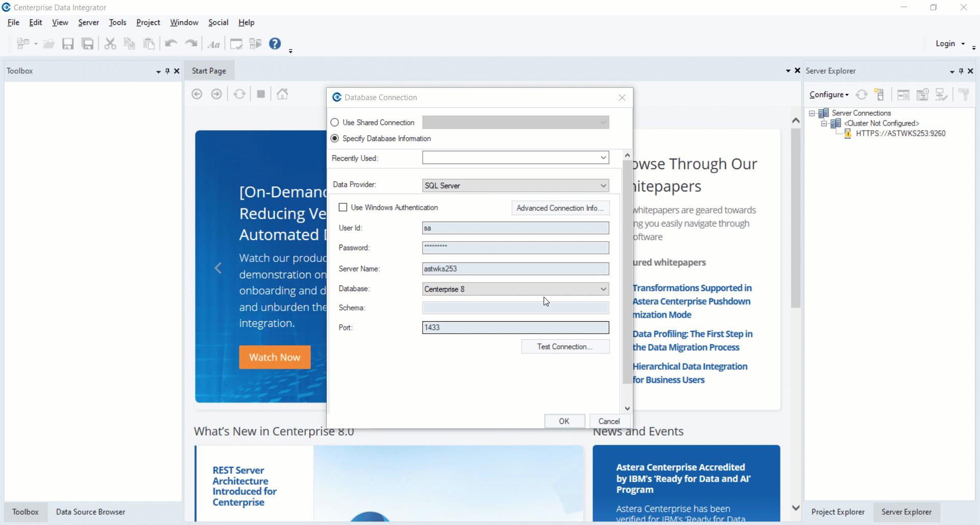Select the Use Shared Connection radio button
Screen dimensions: 980x525
[335, 123]
